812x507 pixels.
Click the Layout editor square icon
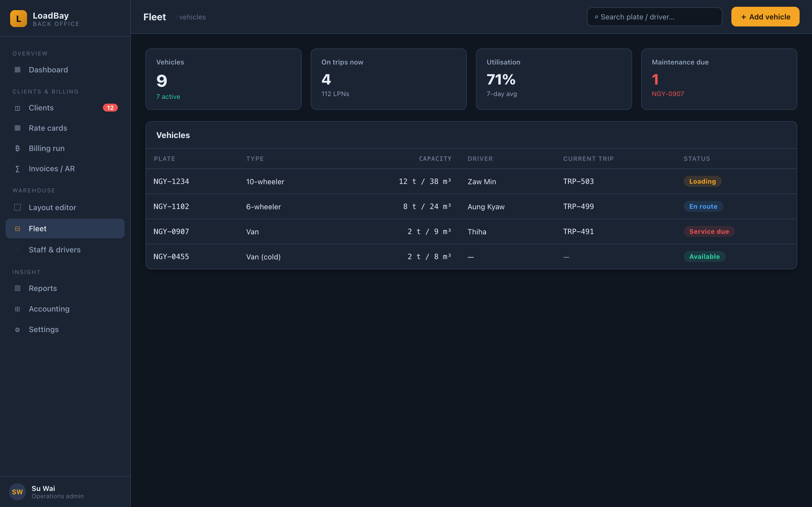[x=17, y=207]
